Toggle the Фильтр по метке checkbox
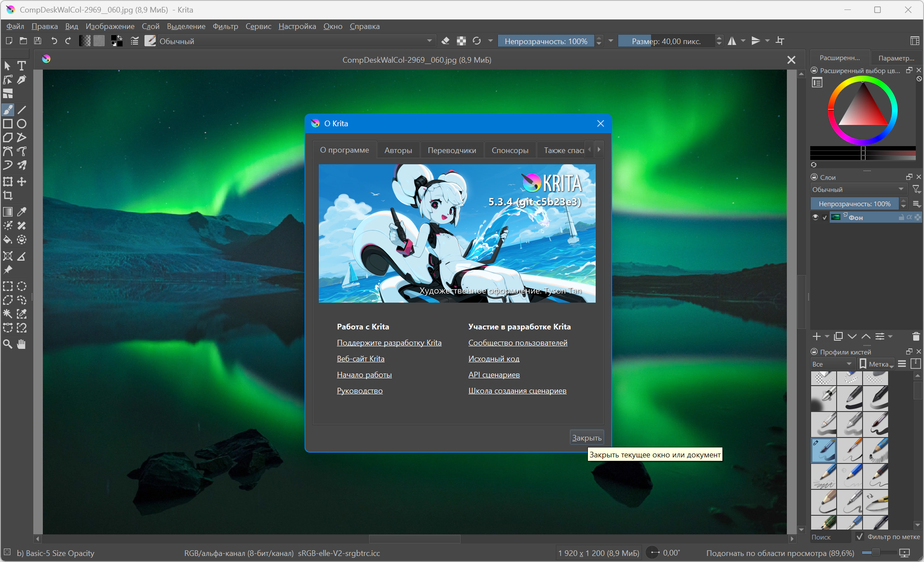 click(860, 536)
